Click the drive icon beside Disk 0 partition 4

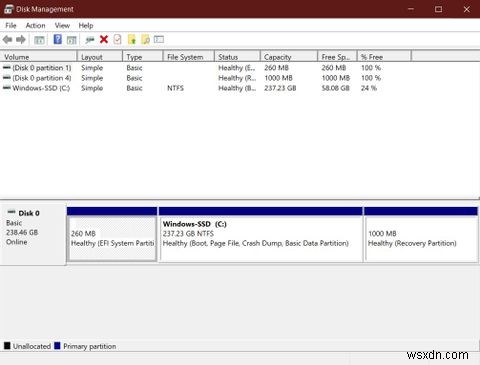(7, 77)
